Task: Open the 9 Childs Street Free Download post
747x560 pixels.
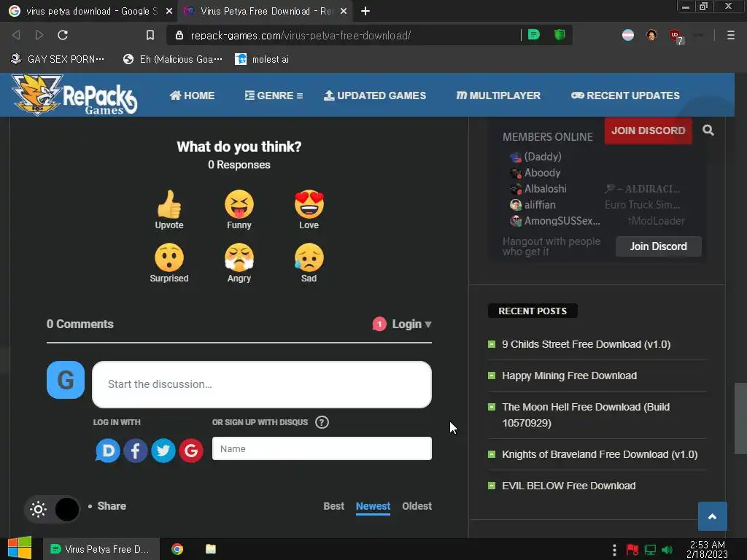Action: tap(586, 344)
